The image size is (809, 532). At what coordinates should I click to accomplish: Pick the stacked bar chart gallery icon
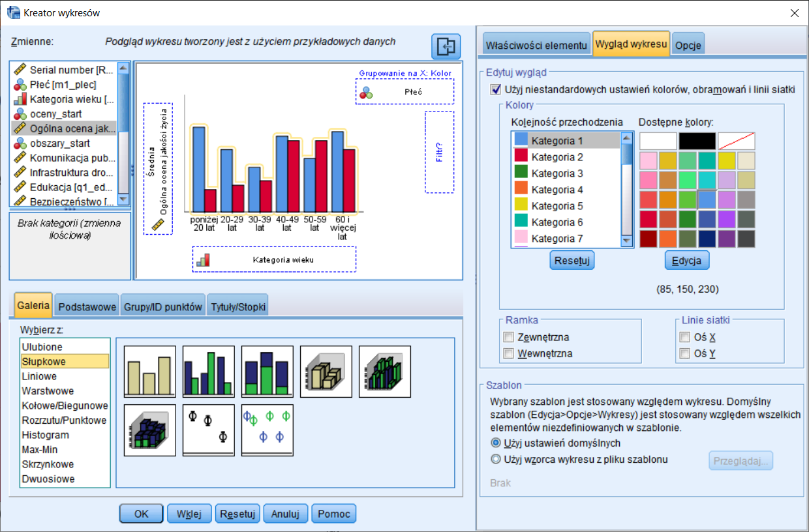tap(267, 372)
